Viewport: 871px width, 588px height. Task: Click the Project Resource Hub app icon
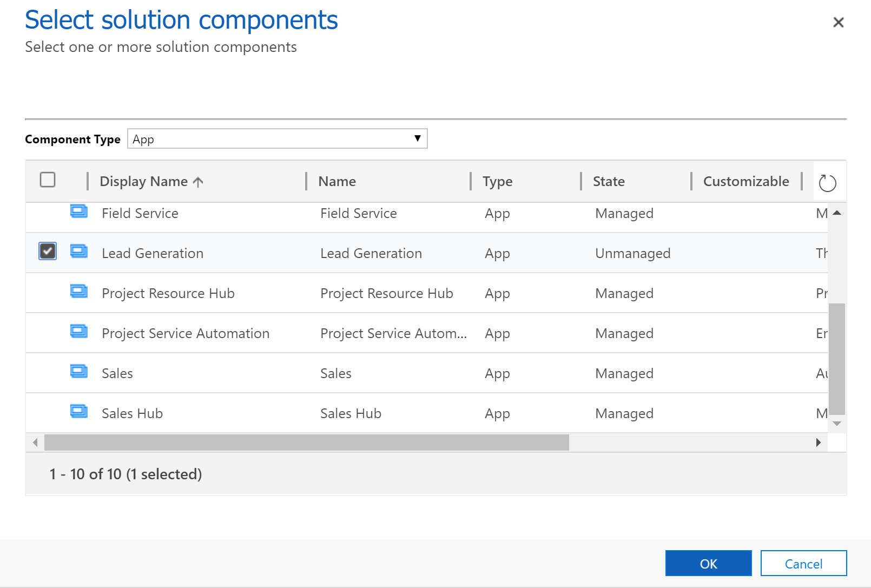79,291
